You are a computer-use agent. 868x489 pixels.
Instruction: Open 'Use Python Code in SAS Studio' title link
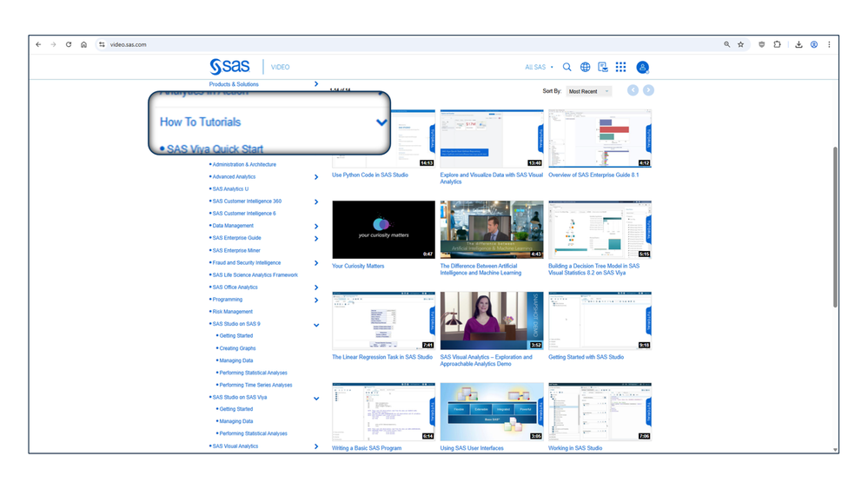click(x=370, y=175)
